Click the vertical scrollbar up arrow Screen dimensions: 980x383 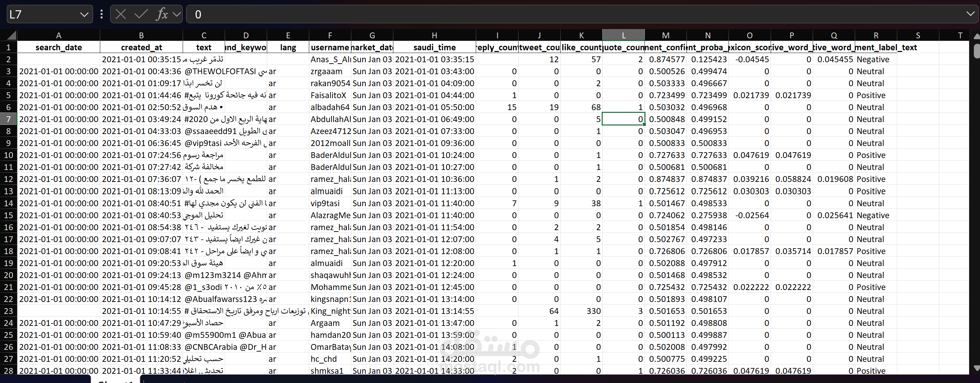tap(976, 37)
